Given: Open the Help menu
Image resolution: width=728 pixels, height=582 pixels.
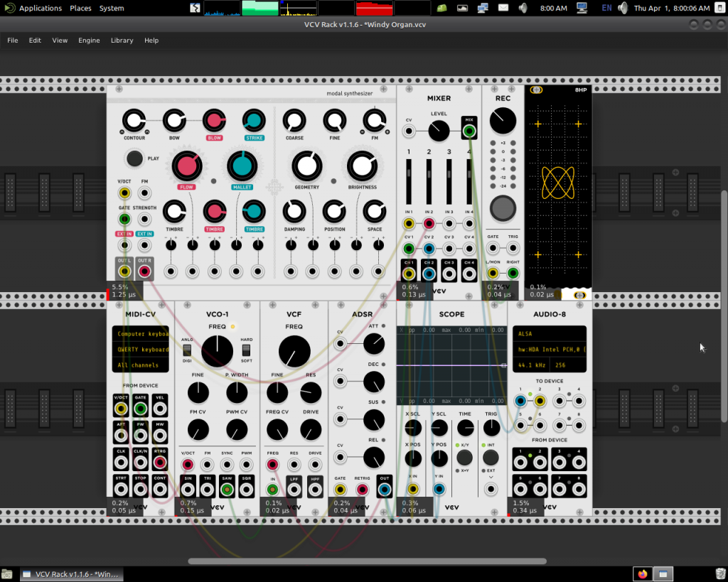Looking at the screenshot, I should tap(151, 41).
